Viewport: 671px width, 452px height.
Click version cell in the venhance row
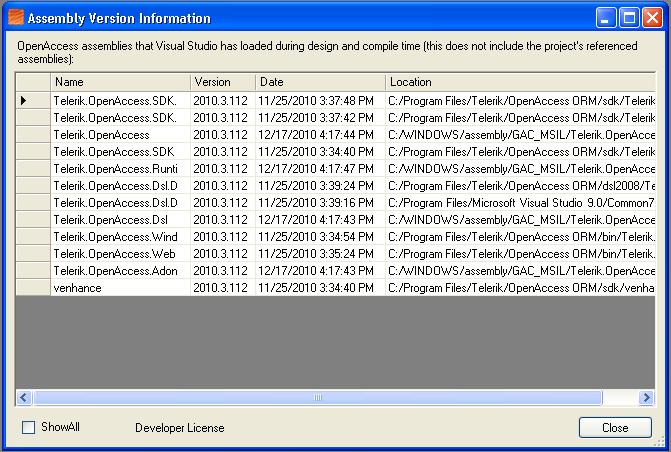(223, 288)
